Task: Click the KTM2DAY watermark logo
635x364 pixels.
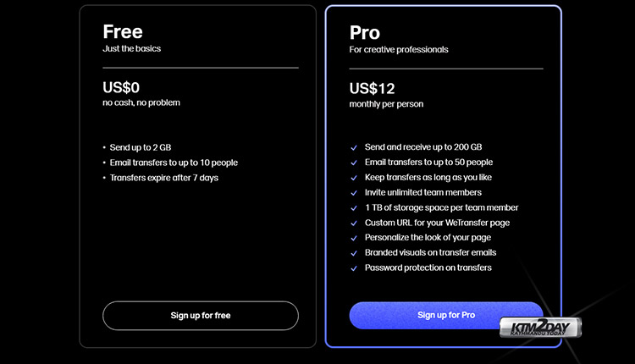Action: 540,327
